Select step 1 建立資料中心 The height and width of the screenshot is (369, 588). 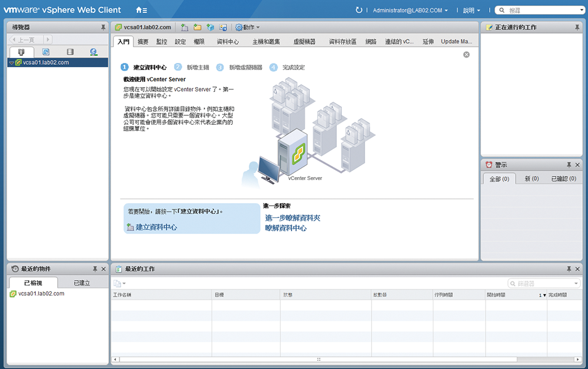[144, 67]
